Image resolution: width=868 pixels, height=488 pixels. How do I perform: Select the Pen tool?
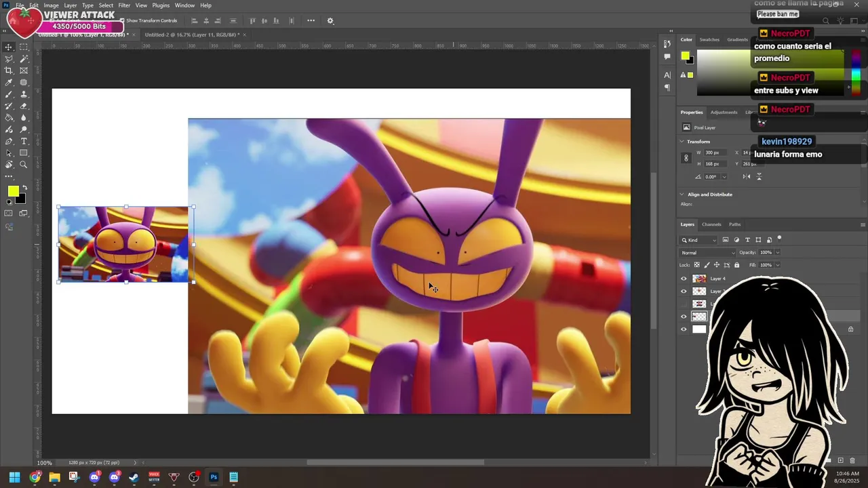pos(9,141)
